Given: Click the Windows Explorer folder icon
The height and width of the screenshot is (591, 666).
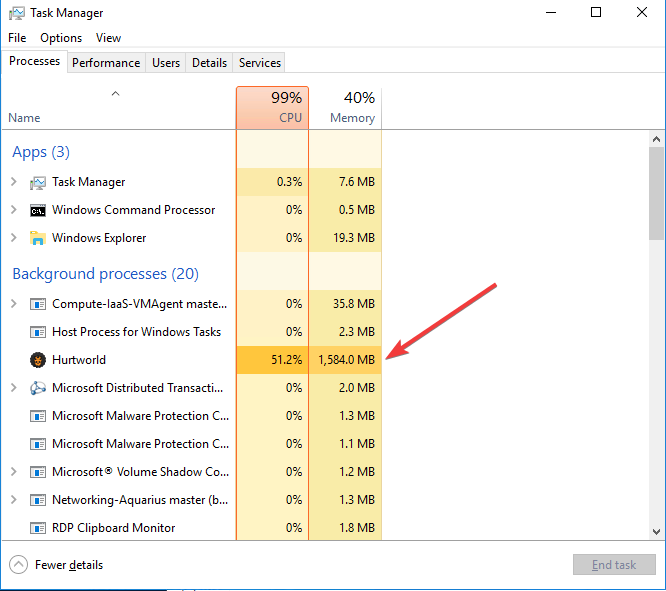Looking at the screenshot, I should (x=37, y=238).
